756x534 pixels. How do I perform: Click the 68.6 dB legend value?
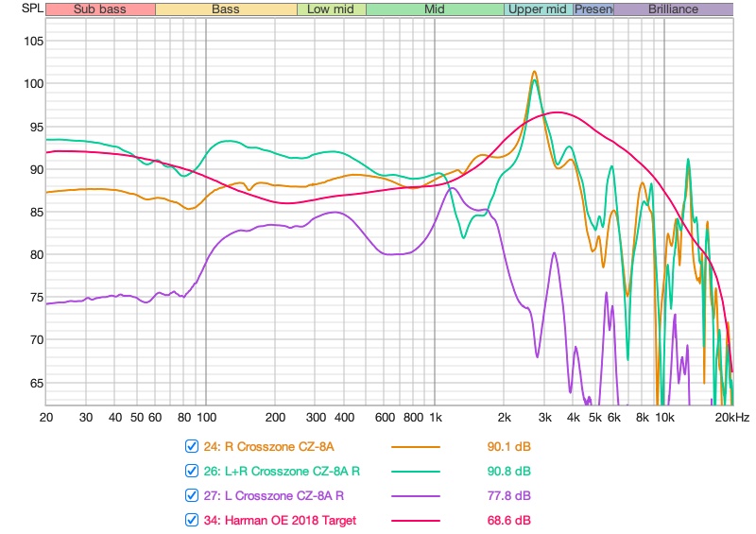508,521
